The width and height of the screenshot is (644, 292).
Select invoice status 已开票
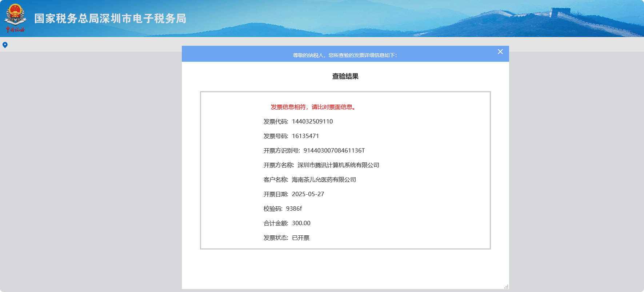pos(301,238)
